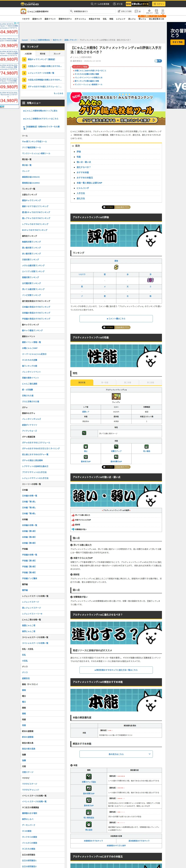Open 最強キャラ in navigation menu

(37, 19)
